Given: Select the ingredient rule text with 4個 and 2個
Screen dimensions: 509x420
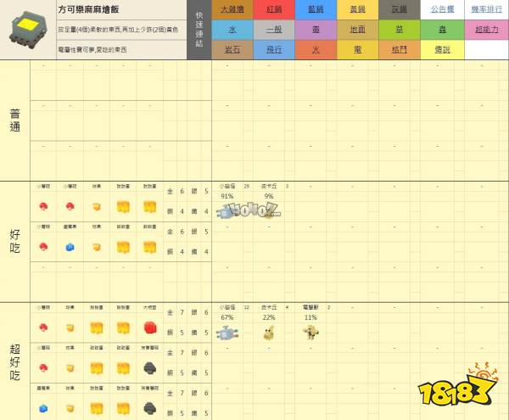Looking at the screenshot, I should (x=118, y=30).
